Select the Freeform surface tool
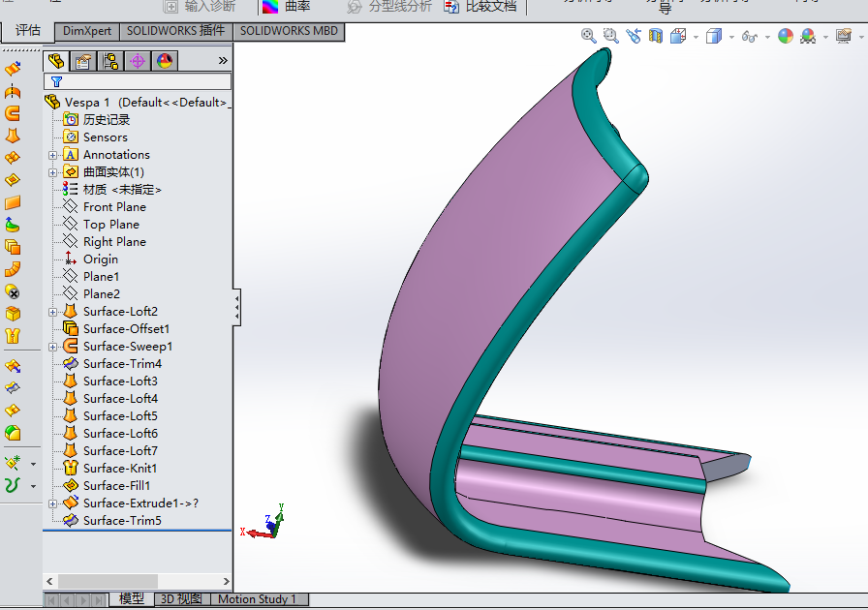Image resolution: width=868 pixels, height=610 pixels. pos(13,225)
